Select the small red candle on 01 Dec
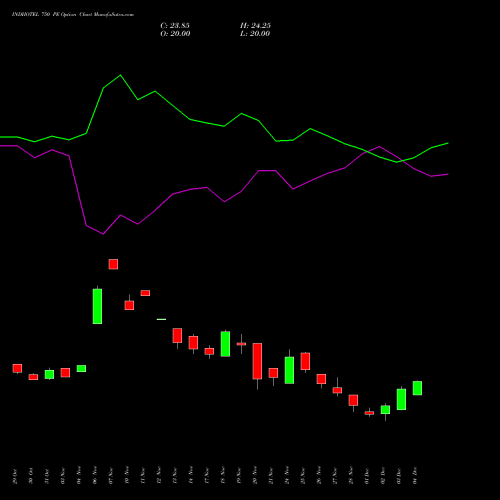The width and height of the screenshot is (500, 500). click(369, 413)
